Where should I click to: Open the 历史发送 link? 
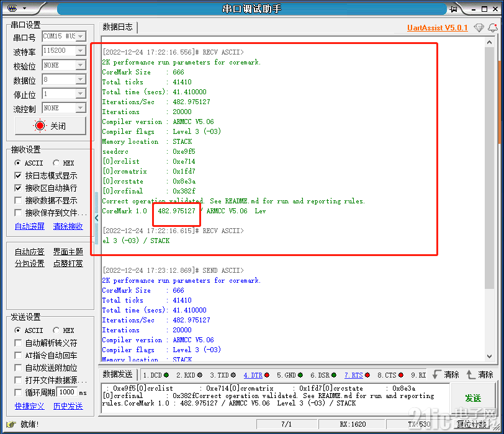point(68,406)
